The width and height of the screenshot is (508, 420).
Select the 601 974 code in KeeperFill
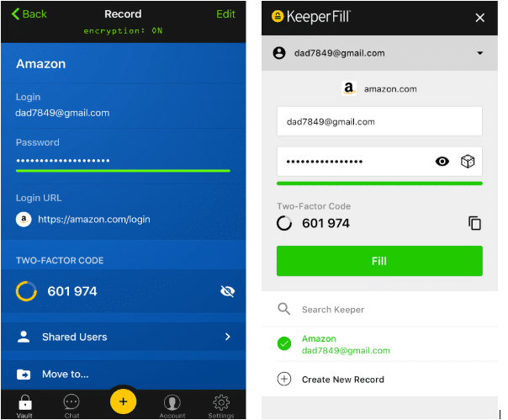[326, 223]
